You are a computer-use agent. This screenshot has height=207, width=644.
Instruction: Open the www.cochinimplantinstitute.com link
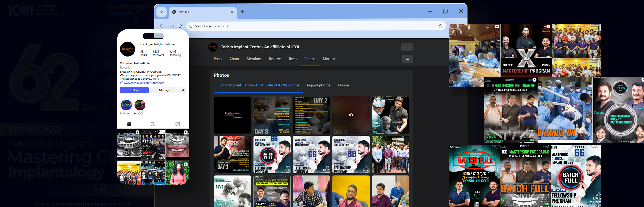(144, 83)
